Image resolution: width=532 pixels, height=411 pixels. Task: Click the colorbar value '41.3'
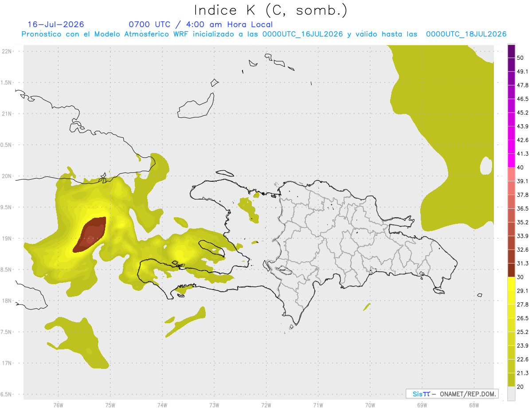click(523, 154)
